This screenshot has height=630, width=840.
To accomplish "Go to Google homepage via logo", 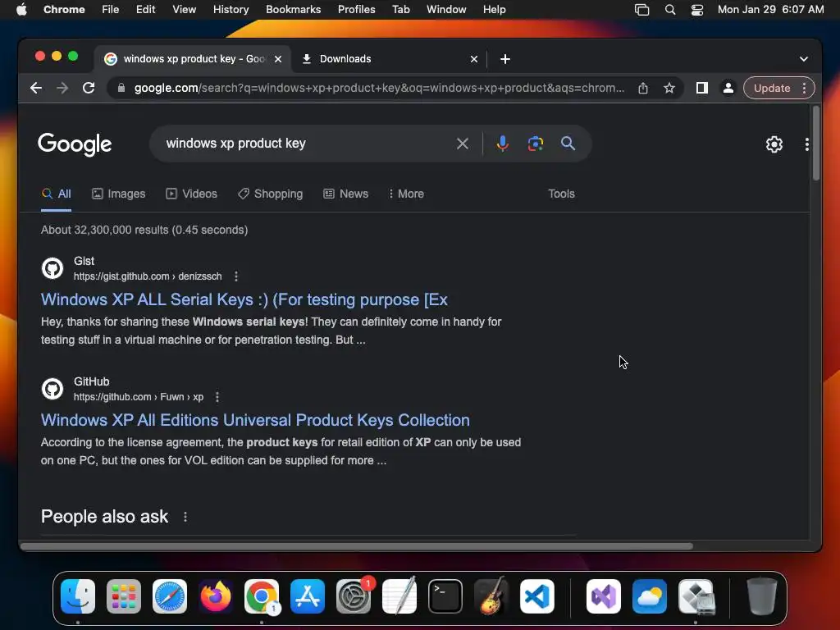I will (75, 144).
